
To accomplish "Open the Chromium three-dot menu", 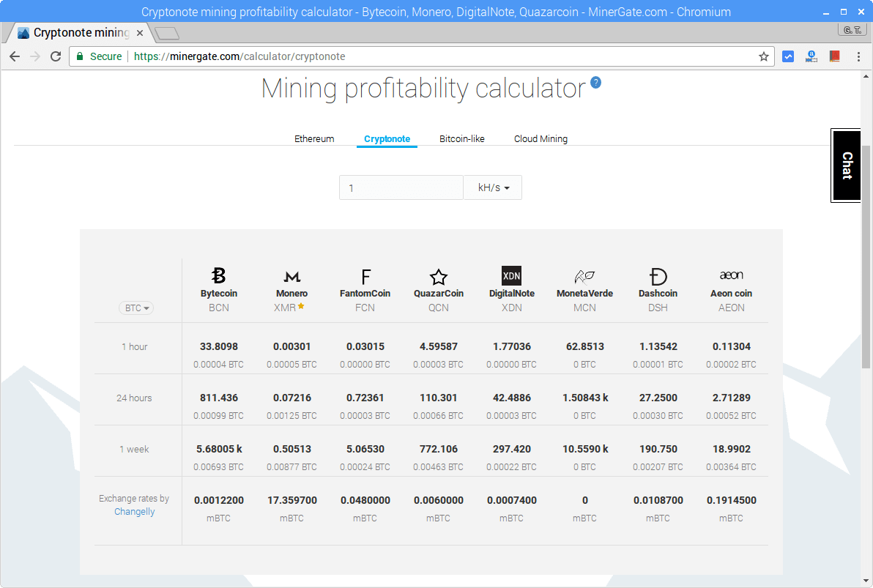I will tap(858, 56).
